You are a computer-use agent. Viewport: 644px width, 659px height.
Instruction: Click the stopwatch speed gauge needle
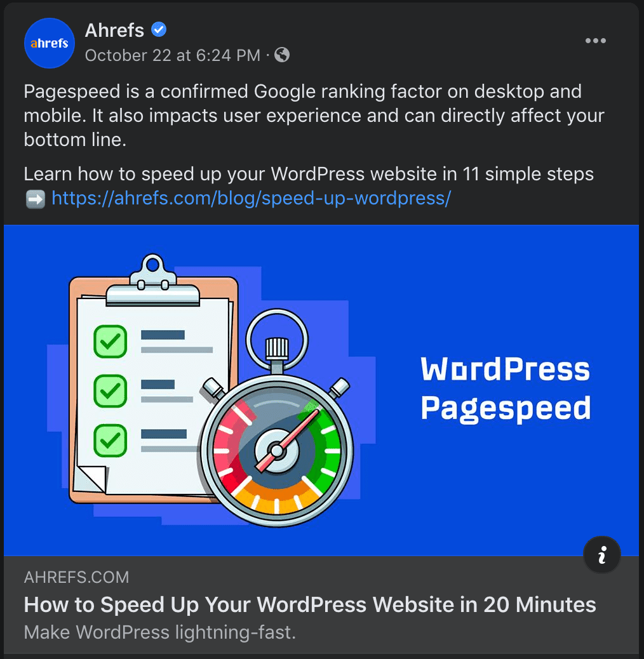tap(287, 440)
